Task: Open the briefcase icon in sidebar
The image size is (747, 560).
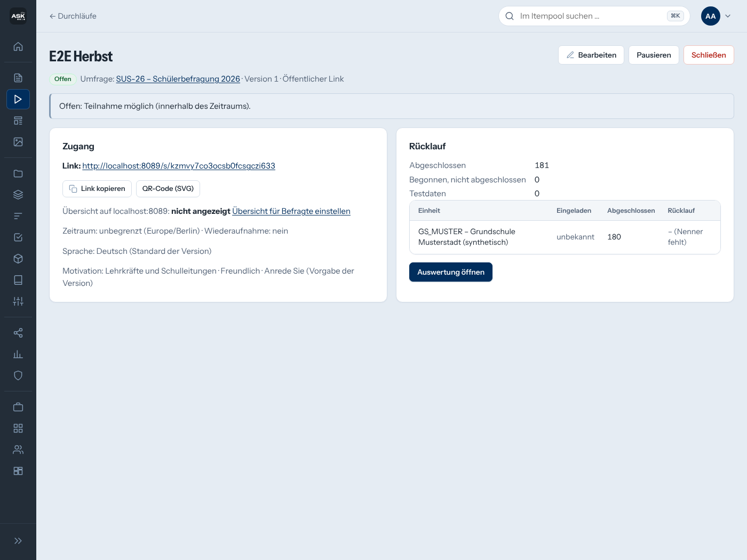Action: [x=18, y=407]
